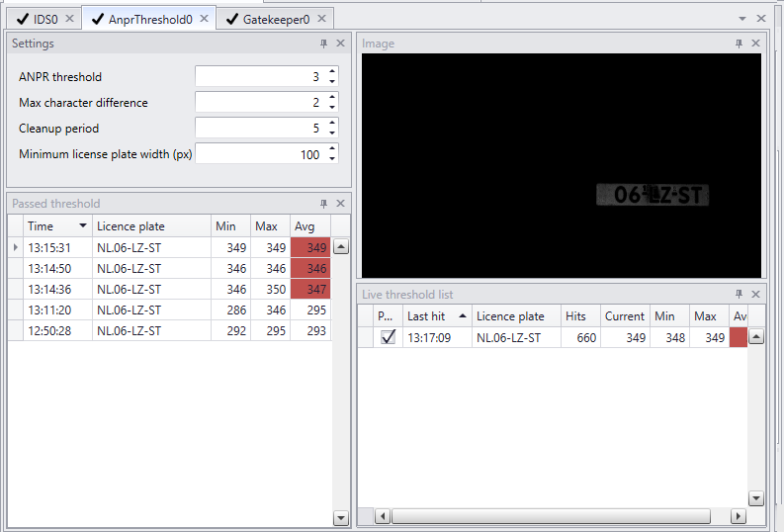This screenshot has height=532, width=784.
Task: Select the 12:50:28 row
Action: click(x=169, y=330)
